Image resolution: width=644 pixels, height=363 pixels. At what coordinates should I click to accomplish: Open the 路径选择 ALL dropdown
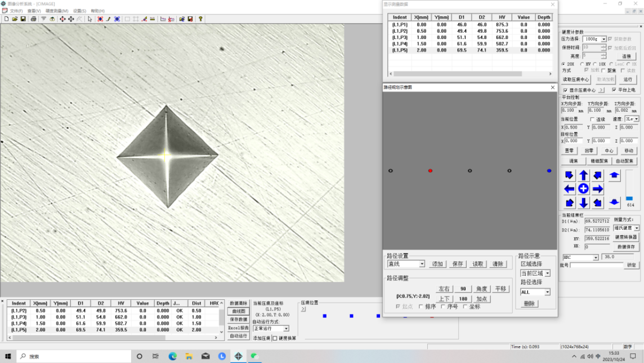(x=547, y=293)
